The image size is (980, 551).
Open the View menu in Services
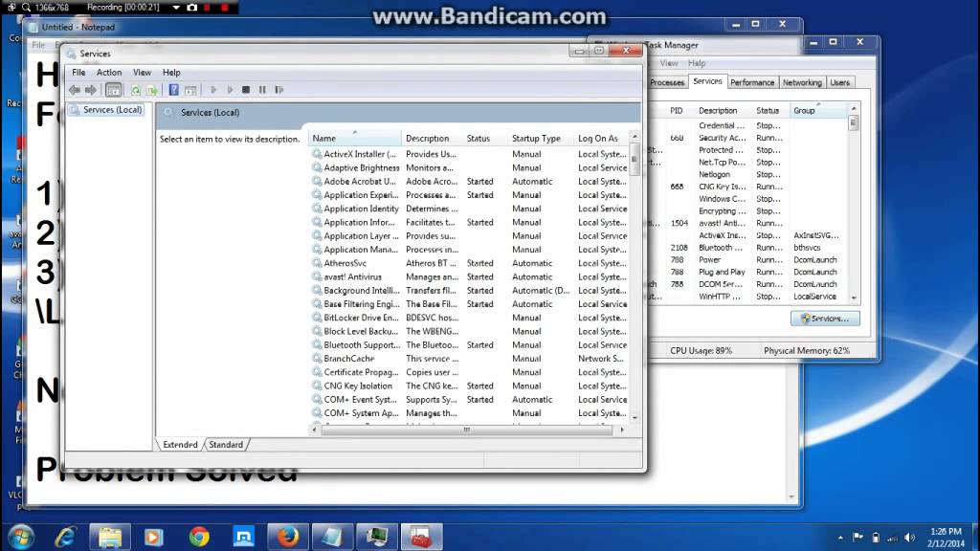(142, 73)
